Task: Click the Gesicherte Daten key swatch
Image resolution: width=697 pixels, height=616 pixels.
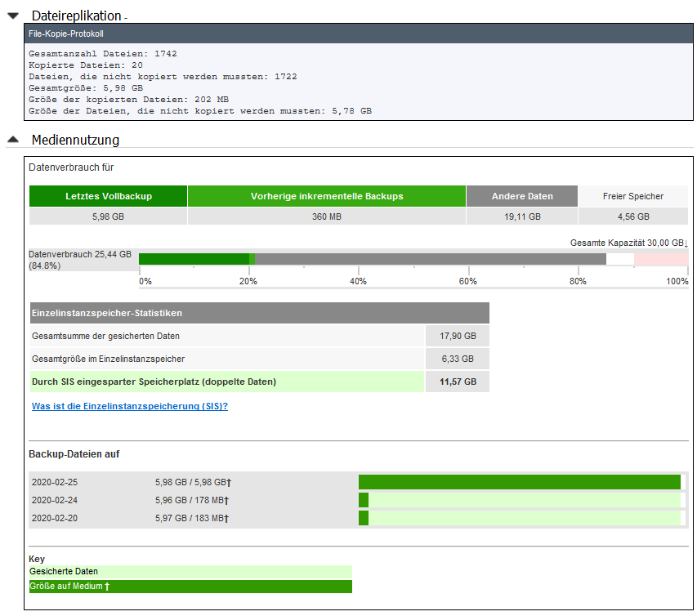Action: click(190, 572)
